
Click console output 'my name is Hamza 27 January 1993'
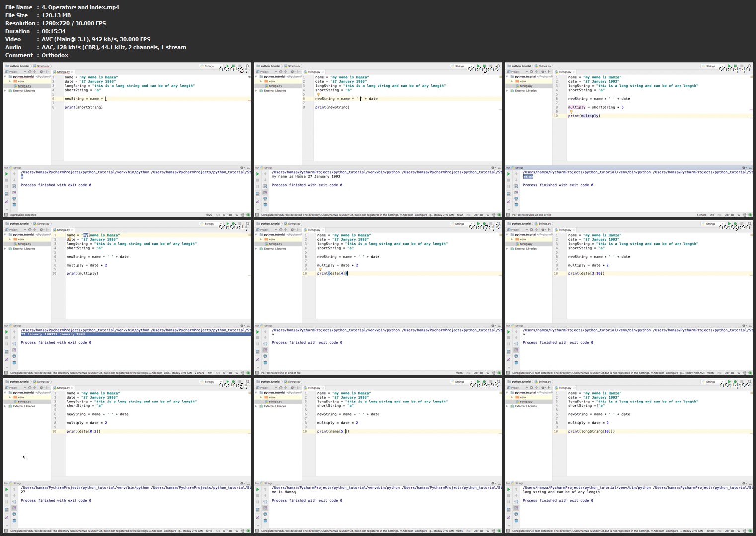click(x=306, y=176)
